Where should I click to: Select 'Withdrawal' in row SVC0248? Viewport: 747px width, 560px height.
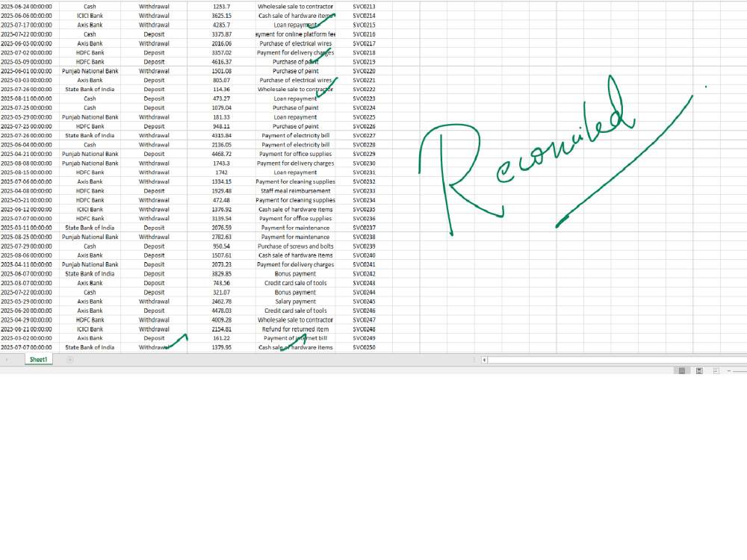[154, 329]
